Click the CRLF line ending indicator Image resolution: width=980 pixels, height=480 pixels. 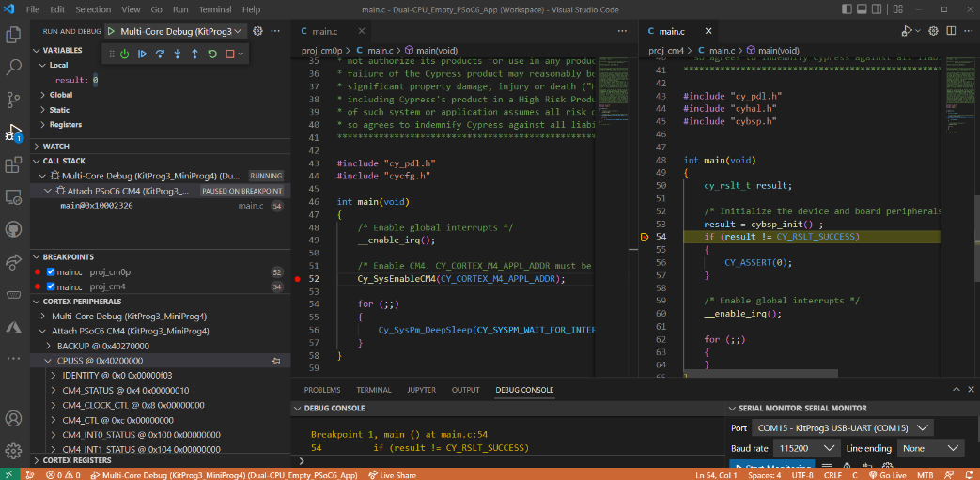tap(832, 474)
